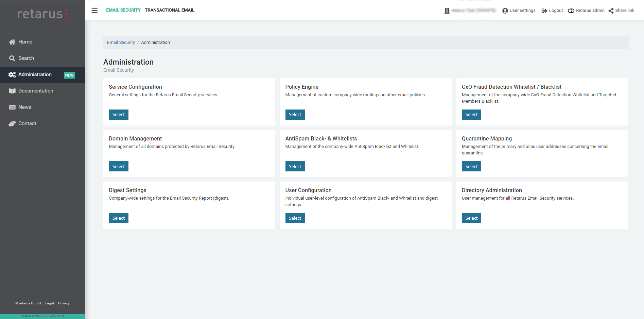
Task: Click the Service Configuration card title
Action: point(135,87)
